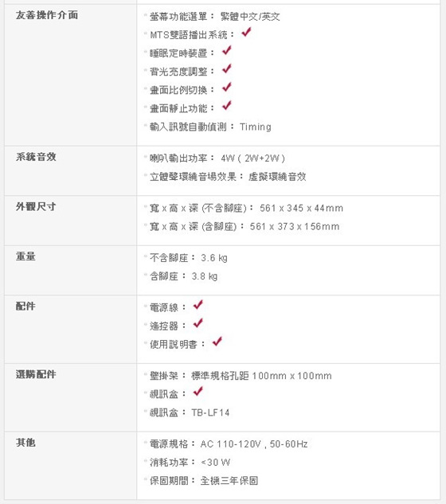Select the 選購配件 section heading

36,374
